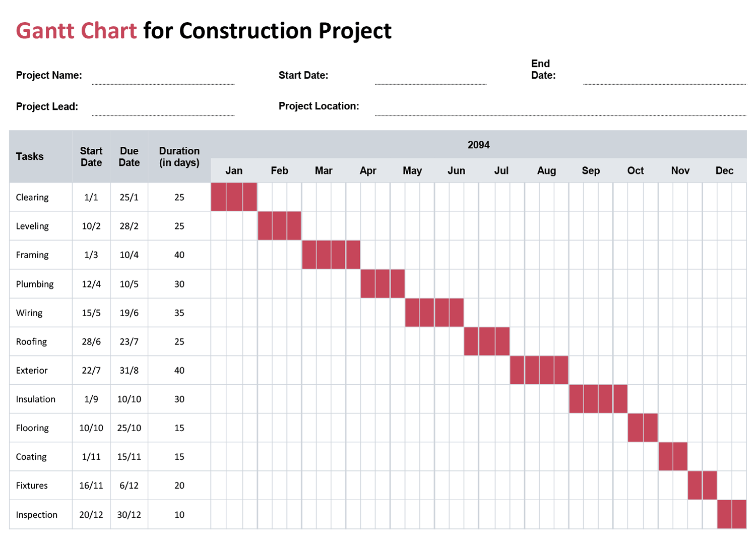Click the Tasks column header
The image size is (756, 535).
click(30, 156)
